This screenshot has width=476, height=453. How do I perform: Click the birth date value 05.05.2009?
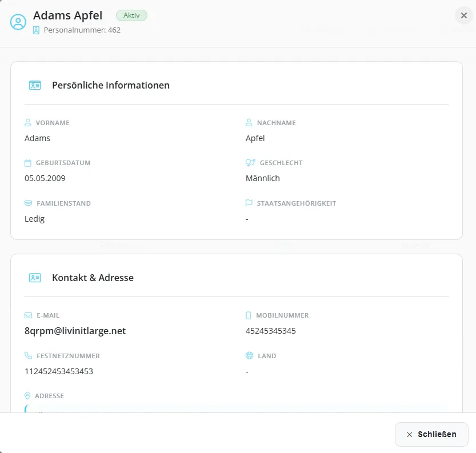pos(45,178)
